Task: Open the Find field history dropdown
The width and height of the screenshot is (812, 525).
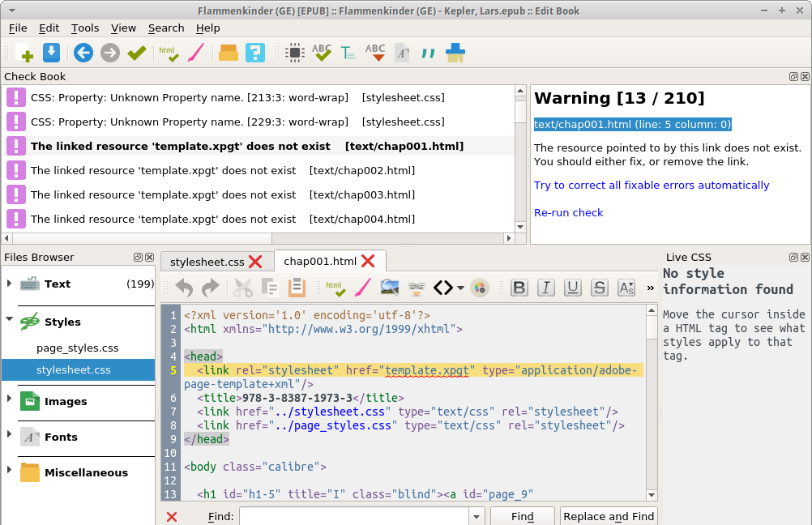Action: (x=476, y=517)
